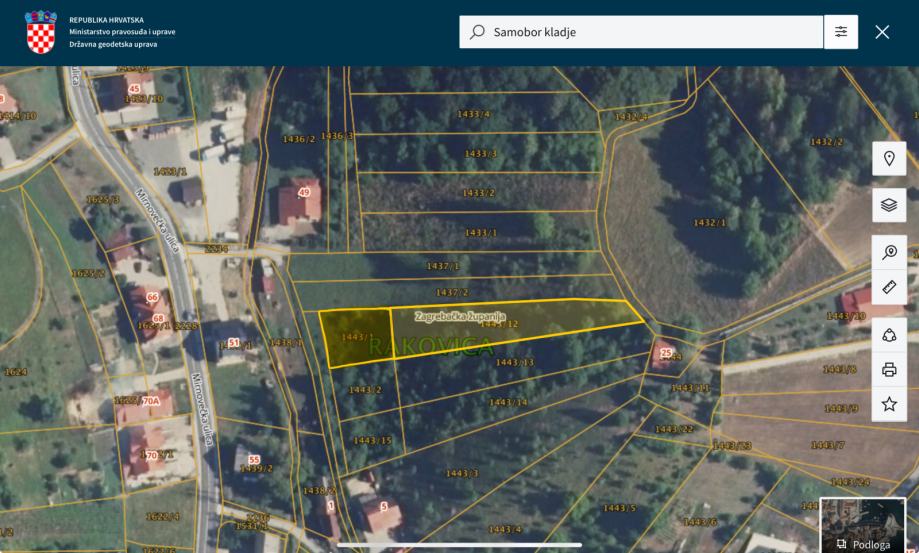Click house number marker 5
Image resolution: width=919 pixels, height=553 pixels.
click(384, 507)
